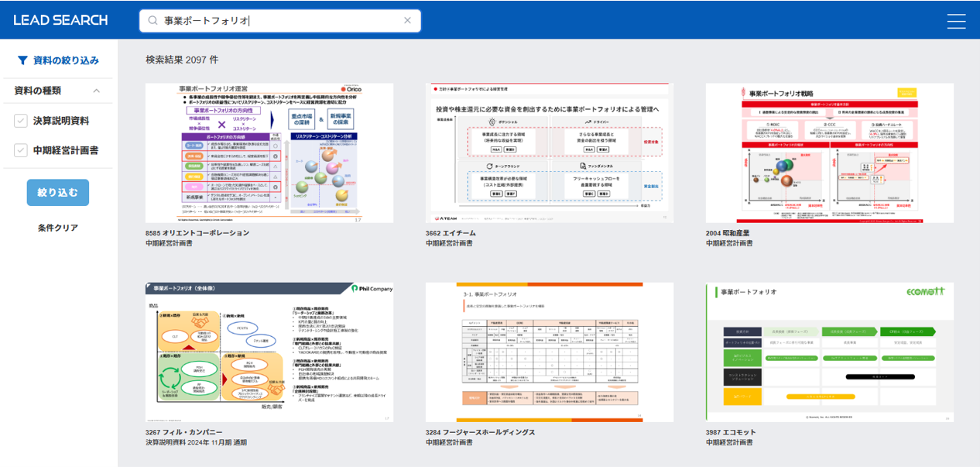Open the Phil Company slide thumbnail
Screen dimensions: 980x467
click(x=269, y=352)
